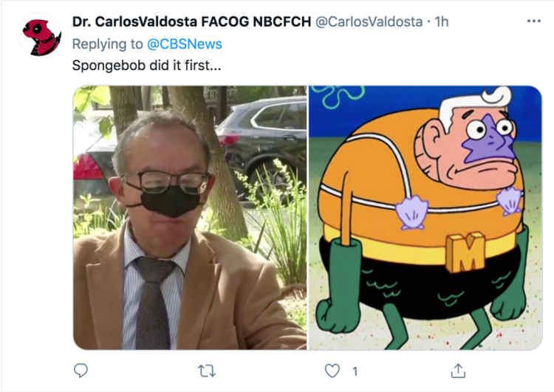Open the left photo of masked man
The width and height of the screenshot is (554, 392).
pyautogui.click(x=190, y=217)
